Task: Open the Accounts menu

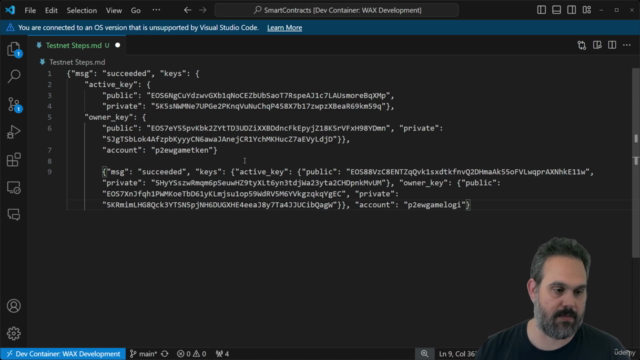Action: point(14,306)
